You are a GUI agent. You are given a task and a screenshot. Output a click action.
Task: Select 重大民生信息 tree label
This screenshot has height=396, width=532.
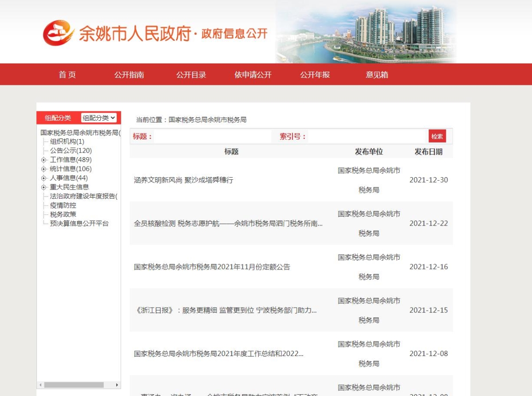pyautogui.click(x=69, y=187)
